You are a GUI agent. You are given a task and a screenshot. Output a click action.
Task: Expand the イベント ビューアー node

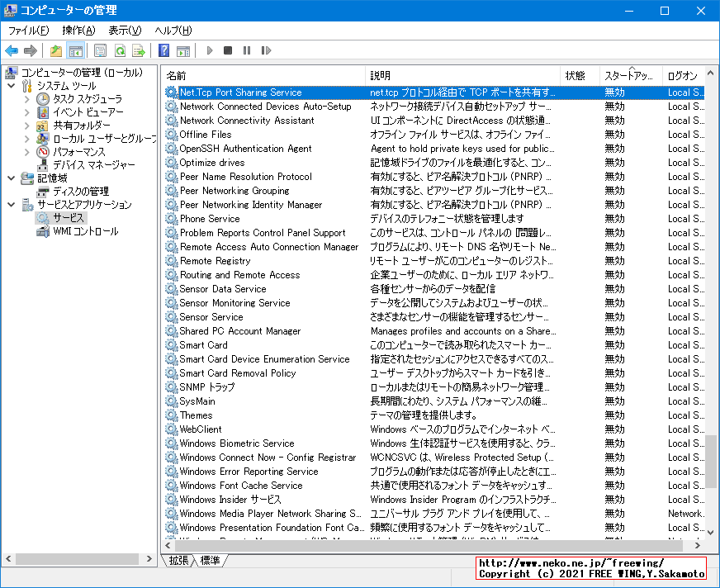click(x=27, y=113)
